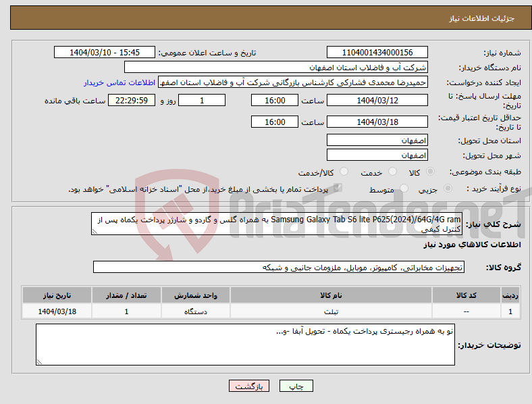Click the جزئیات اطلاعات نیاز header title
The height and width of the screenshot is (404, 532).
pos(482,18)
